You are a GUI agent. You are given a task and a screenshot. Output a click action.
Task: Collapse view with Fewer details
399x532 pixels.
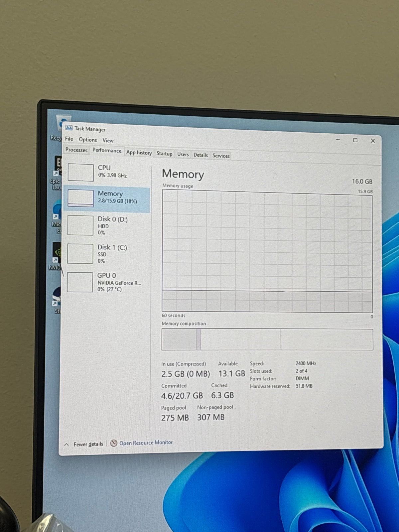88,444
